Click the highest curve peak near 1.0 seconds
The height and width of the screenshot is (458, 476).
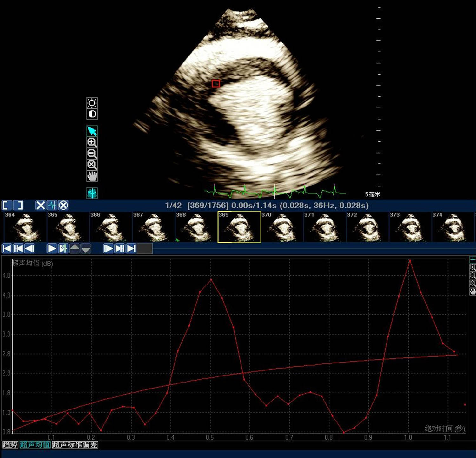pos(410,261)
